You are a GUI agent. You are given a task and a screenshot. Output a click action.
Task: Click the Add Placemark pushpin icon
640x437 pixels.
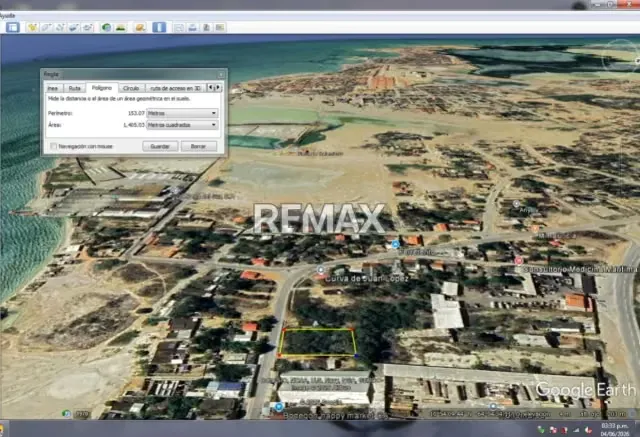[x=32, y=27]
